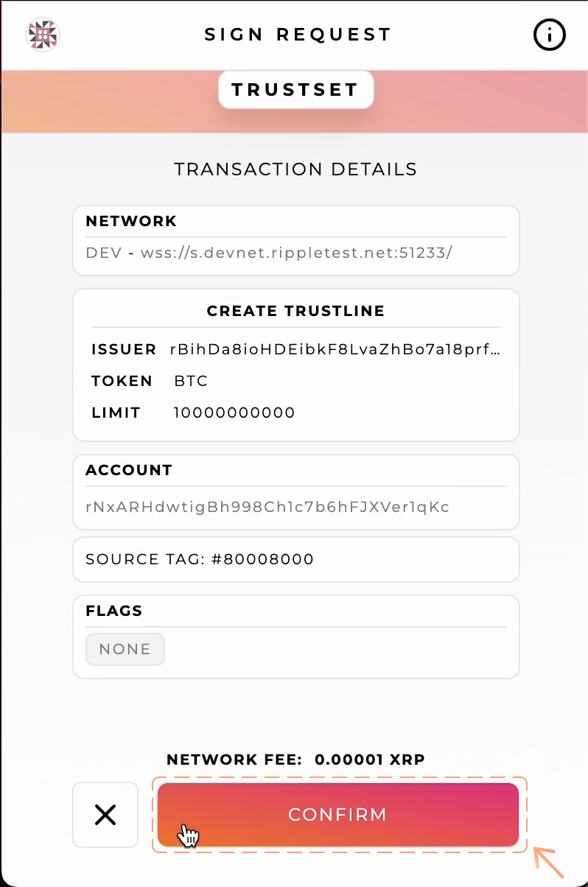Image resolution: width=588 pixels, height=887 pixels.
Task: Click the Create Trustline header
Action: click(x=295, y=311)
